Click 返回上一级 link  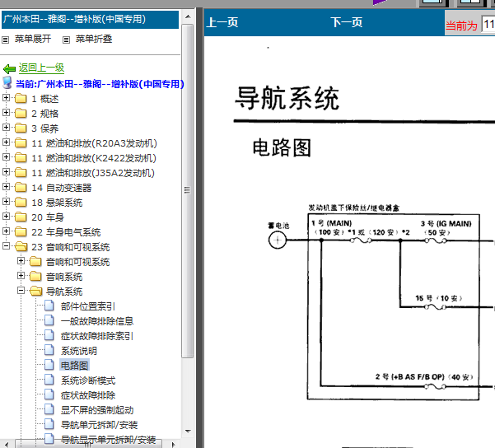pos(41,68)
